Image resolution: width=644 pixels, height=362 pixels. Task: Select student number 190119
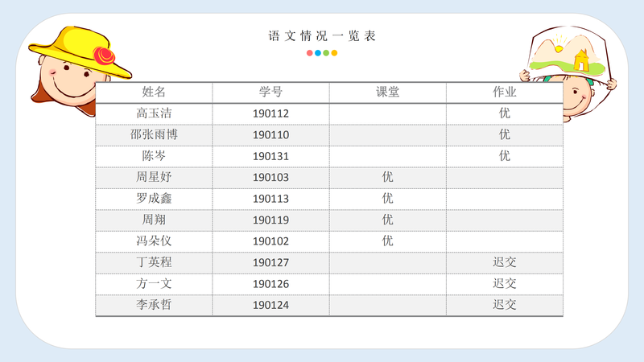coord(270,220)
